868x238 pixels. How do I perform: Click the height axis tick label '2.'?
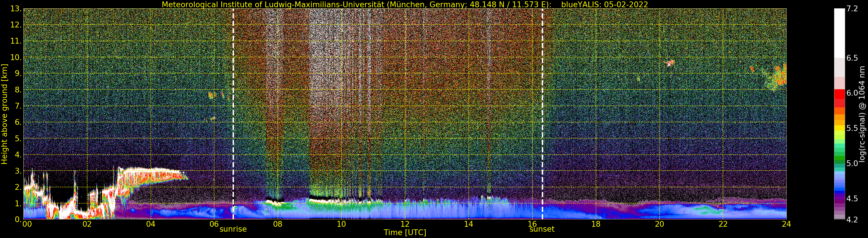click(18, 187)
